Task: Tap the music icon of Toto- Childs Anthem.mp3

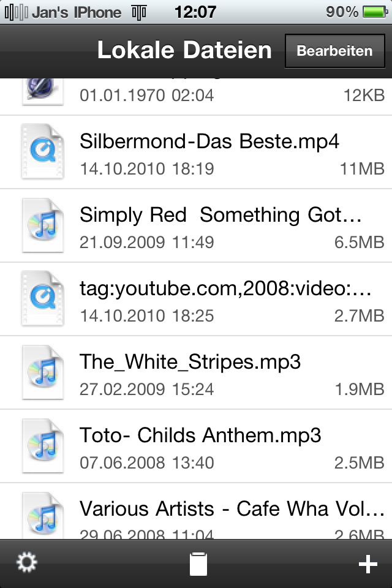Action: pos(42,445)
